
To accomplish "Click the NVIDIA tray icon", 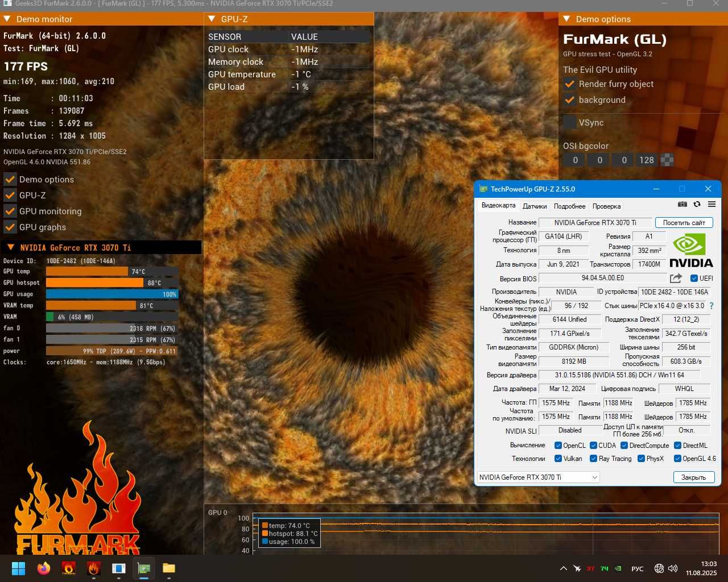I will [x=618, y=568].
